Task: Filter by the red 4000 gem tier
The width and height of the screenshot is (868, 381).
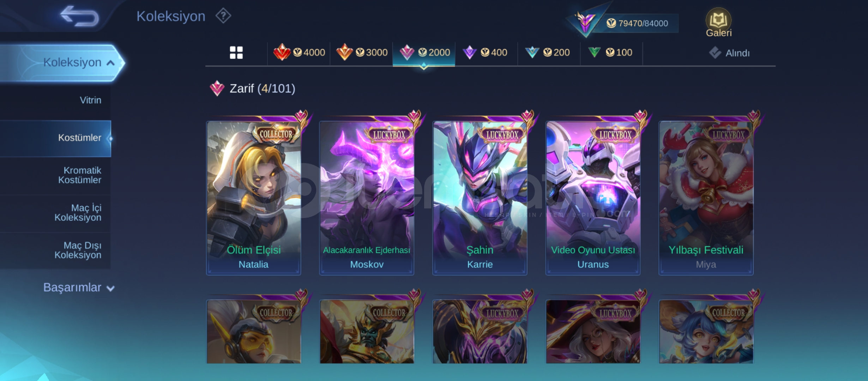Action: tap(299, 53)
